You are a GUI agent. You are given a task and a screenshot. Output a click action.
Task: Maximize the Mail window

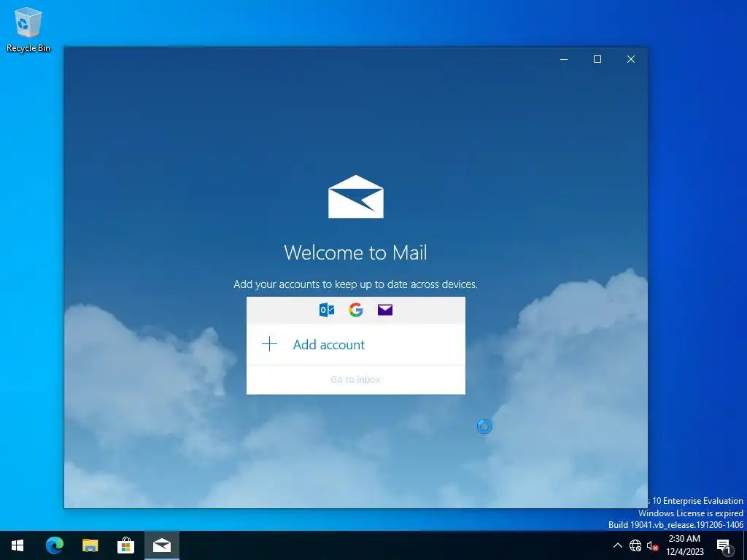[x=597, y=59]
